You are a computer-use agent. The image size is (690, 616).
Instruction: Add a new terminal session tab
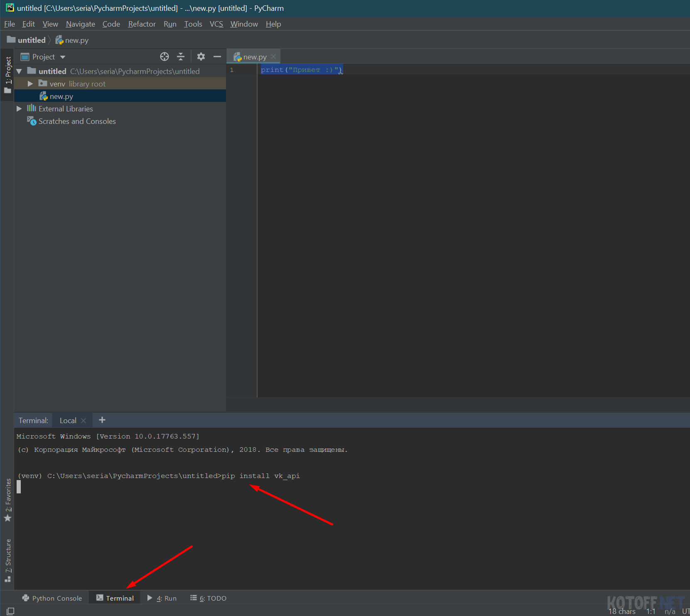coord(102,420)
